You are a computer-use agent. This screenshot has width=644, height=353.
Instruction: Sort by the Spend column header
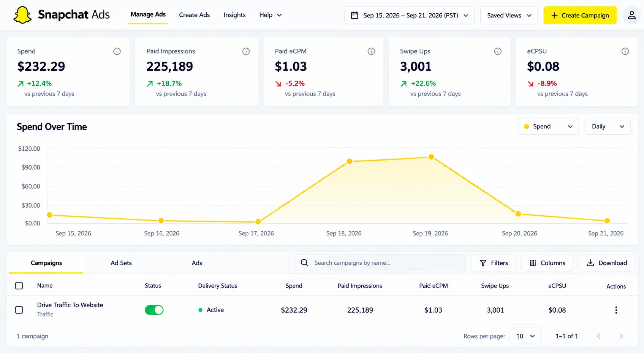coord(294,286)
